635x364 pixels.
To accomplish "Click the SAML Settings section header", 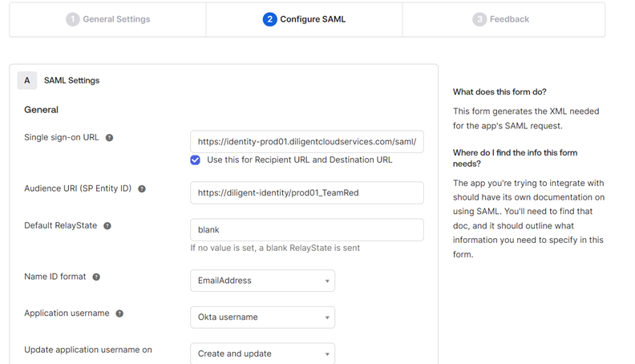I will 72,81.
